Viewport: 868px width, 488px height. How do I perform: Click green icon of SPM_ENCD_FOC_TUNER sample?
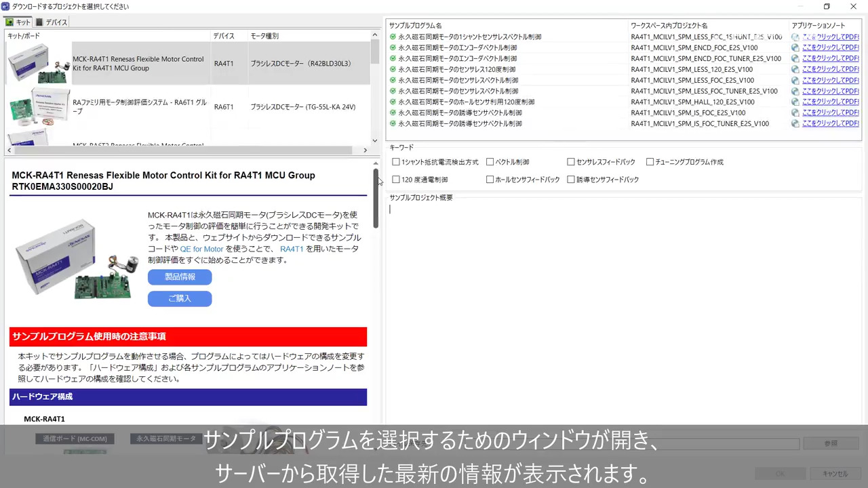coord(393,58)
